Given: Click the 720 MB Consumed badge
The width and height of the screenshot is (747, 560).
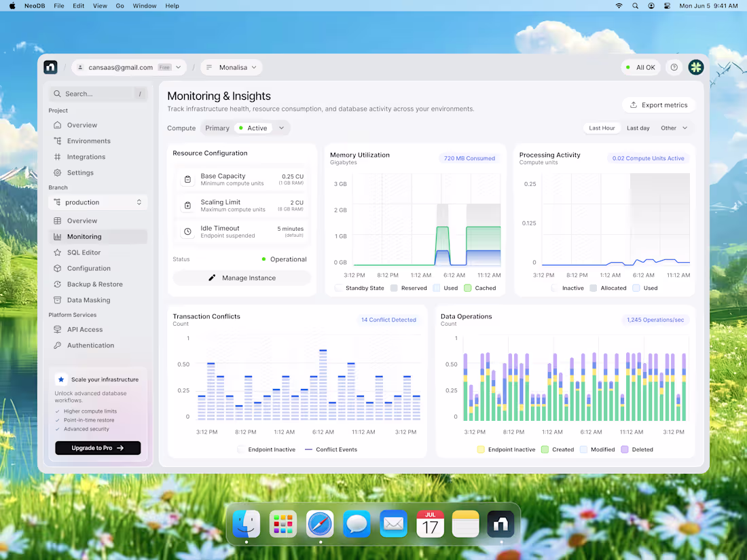Looking at the screenshot, I should (x=469, y=158).
